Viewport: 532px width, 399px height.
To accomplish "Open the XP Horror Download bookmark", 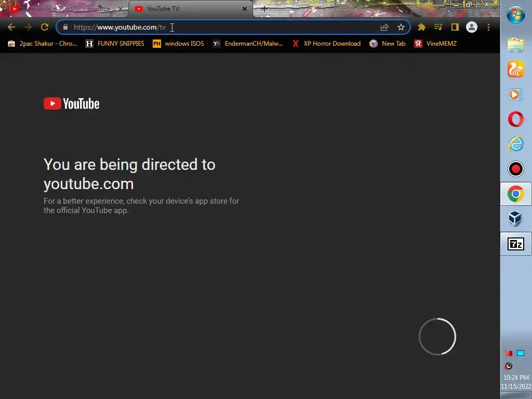I will coord(326,44).
